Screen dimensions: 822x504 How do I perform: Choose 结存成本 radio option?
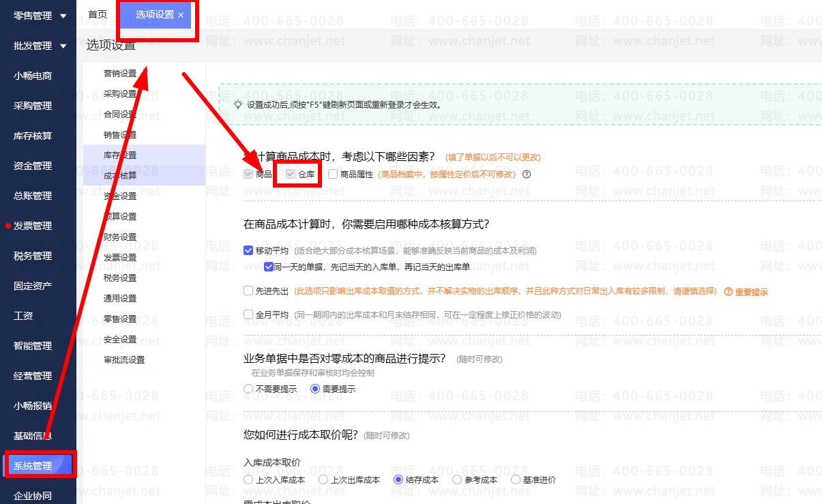tap(398, 479)
